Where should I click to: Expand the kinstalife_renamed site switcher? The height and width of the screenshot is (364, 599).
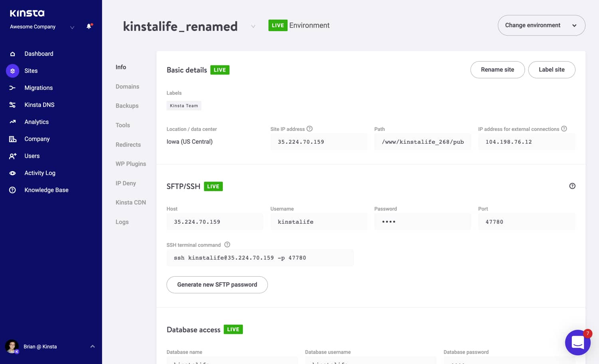[253, 26]
